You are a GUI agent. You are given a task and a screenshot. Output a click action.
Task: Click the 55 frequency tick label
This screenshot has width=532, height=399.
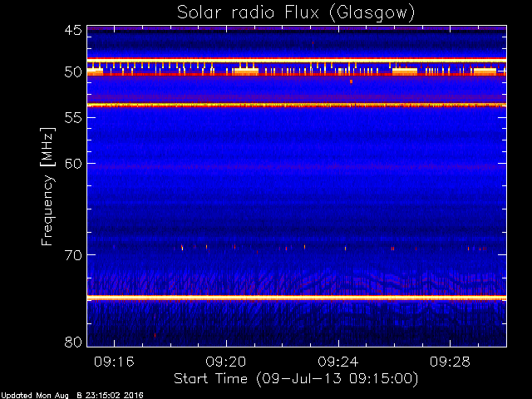tap(73, 118)
